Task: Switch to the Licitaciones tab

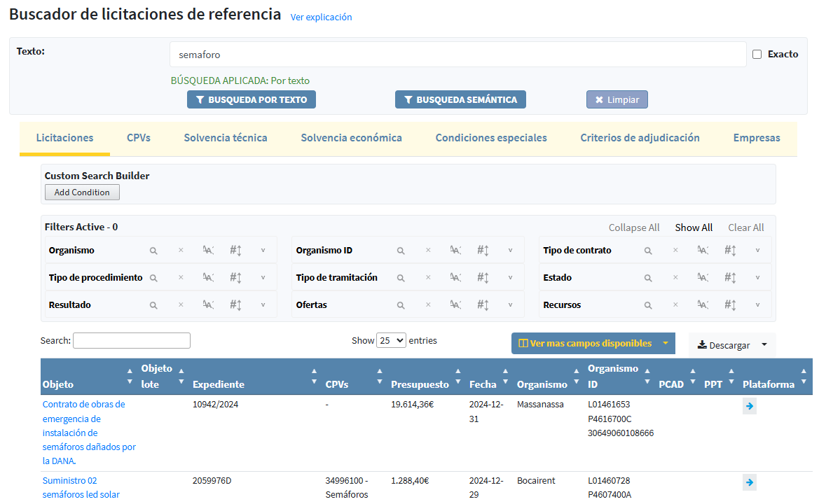Action: [64, 138]
